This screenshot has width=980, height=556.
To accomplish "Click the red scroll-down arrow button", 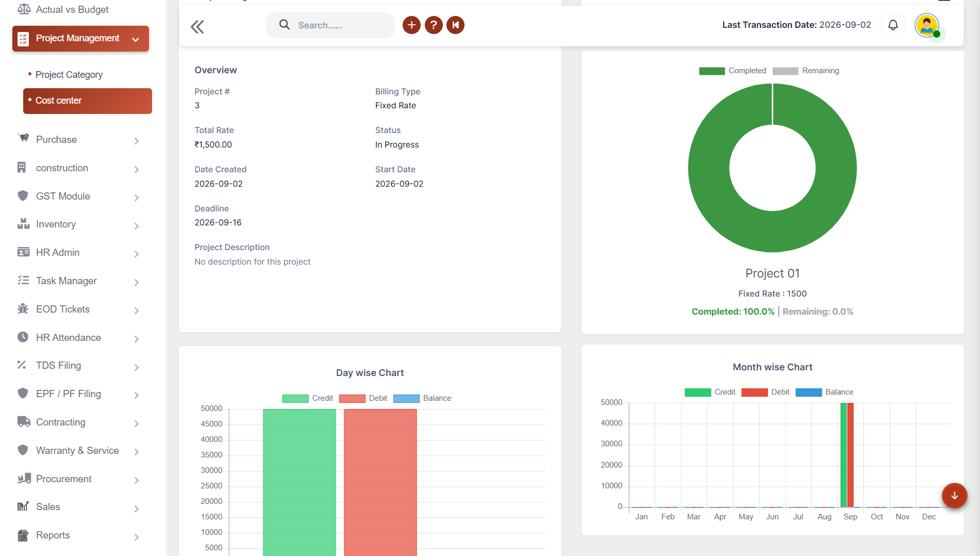I will point(954,495).
